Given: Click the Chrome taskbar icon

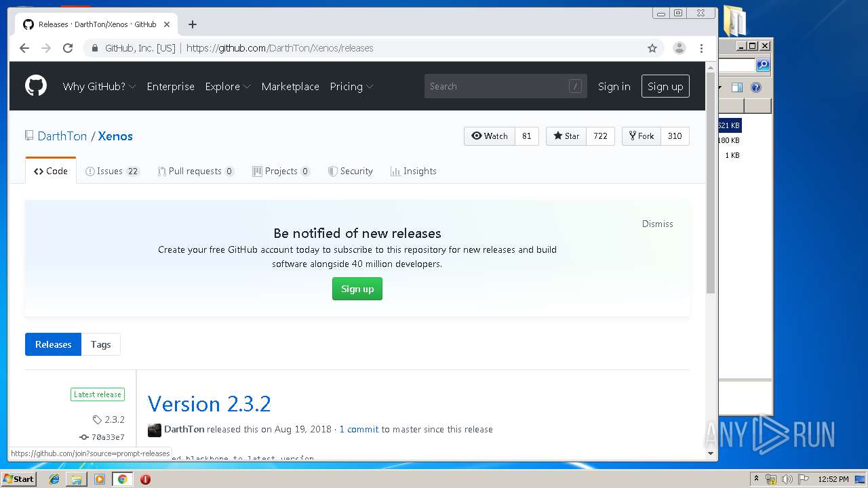Looking at the screenshot, I should [x=122, y=479].
